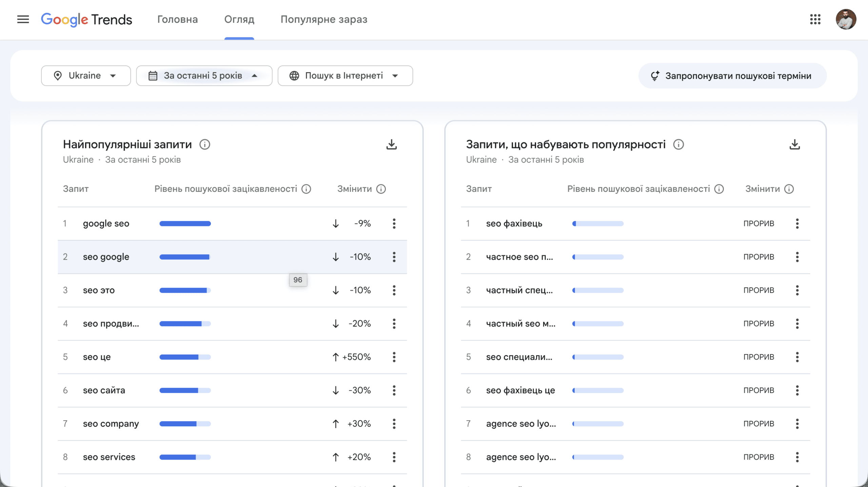Open more options for частный спец...
Viewport: 868px width, 487px height.
click(x=797, y=290)
